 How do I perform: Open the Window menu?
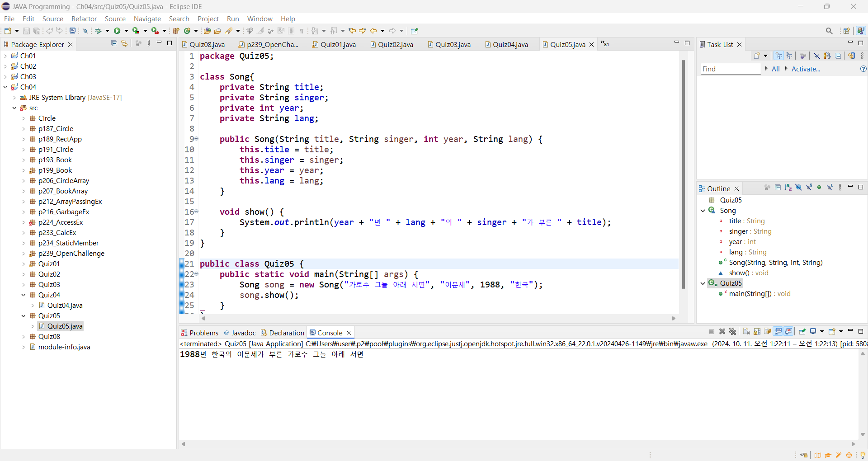click(x=259, y=19)
